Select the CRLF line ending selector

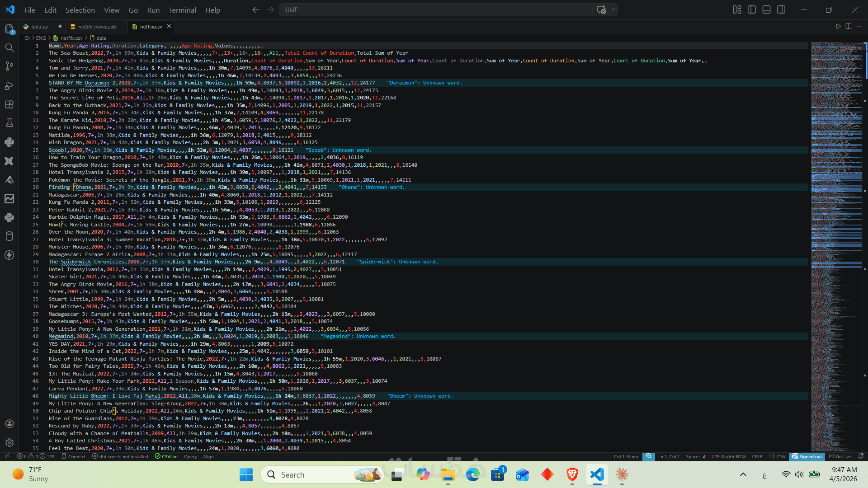click(x=757, y=457)
